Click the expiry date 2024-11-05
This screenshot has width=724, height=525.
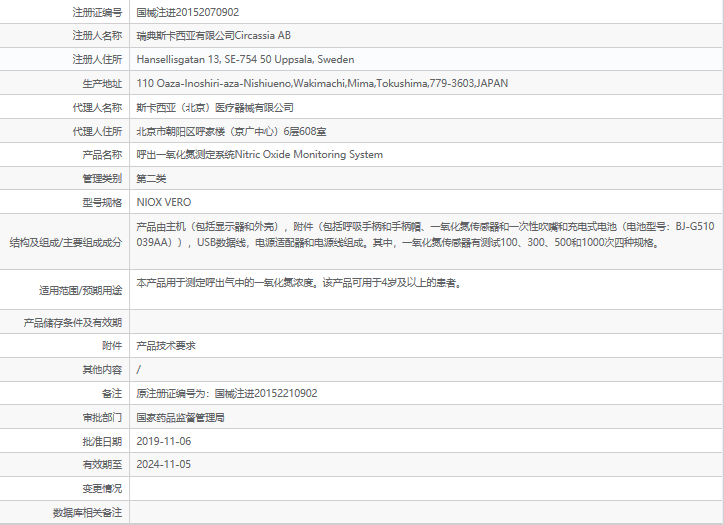[163, 465]
